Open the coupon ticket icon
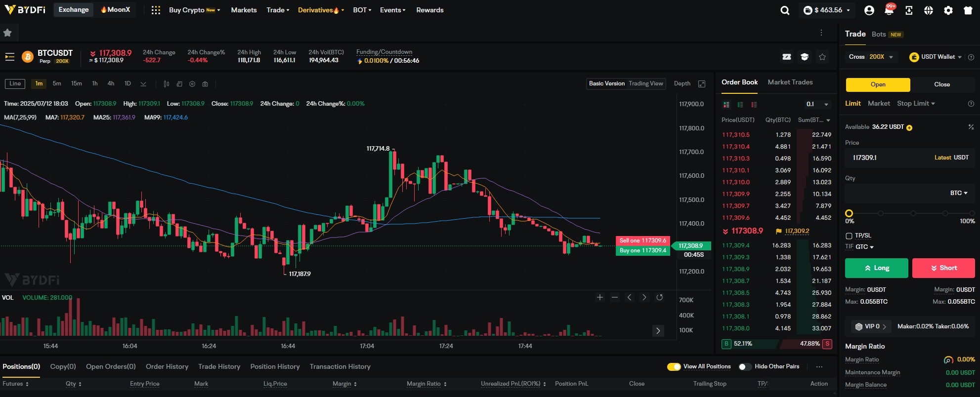Viewport: 980px width, 397px height. click(x=787, y=57)
